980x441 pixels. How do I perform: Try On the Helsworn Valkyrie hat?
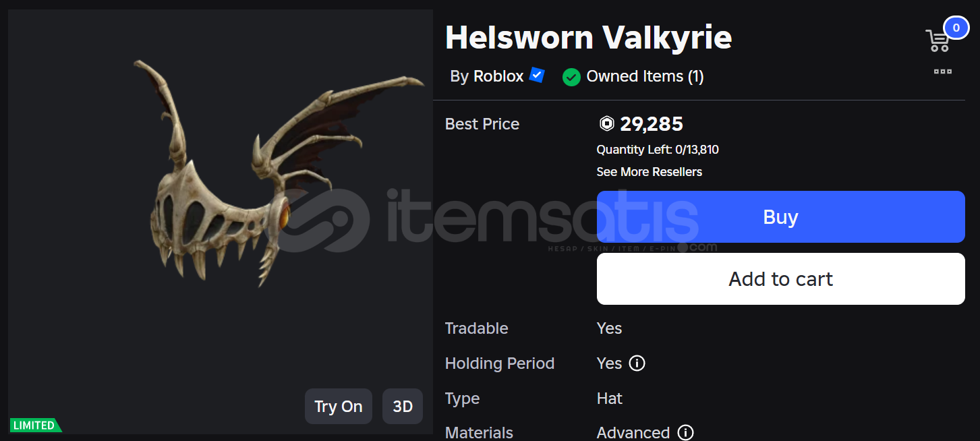339,407
